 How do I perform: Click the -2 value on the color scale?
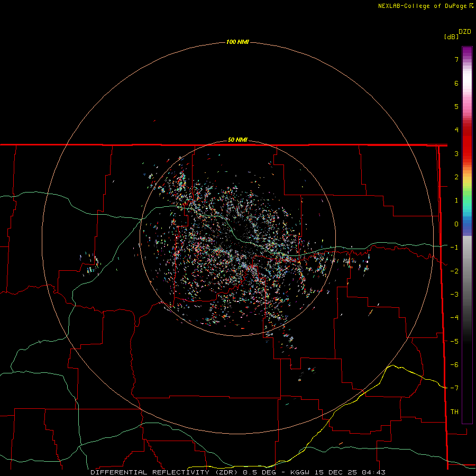454,271
